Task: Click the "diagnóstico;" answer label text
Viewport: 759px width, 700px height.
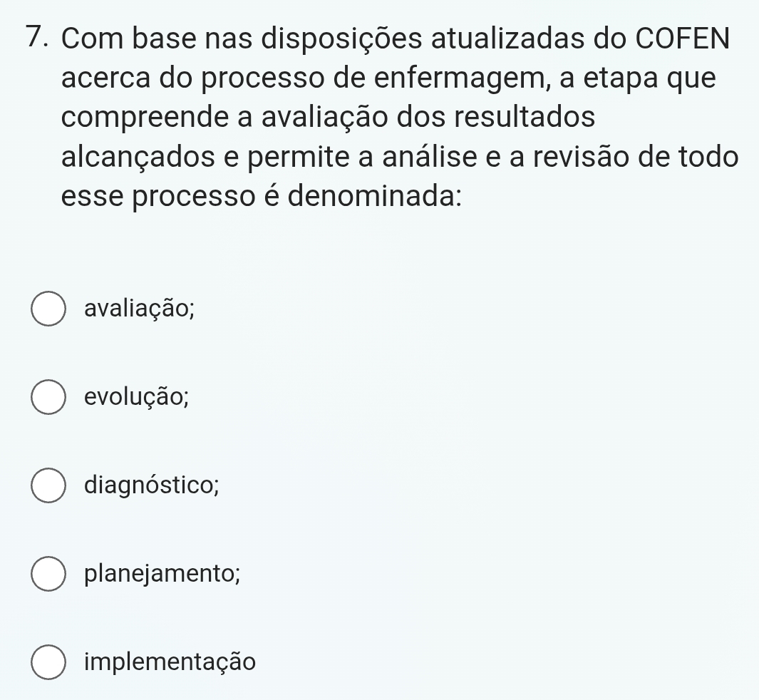Action: point(151,486)
